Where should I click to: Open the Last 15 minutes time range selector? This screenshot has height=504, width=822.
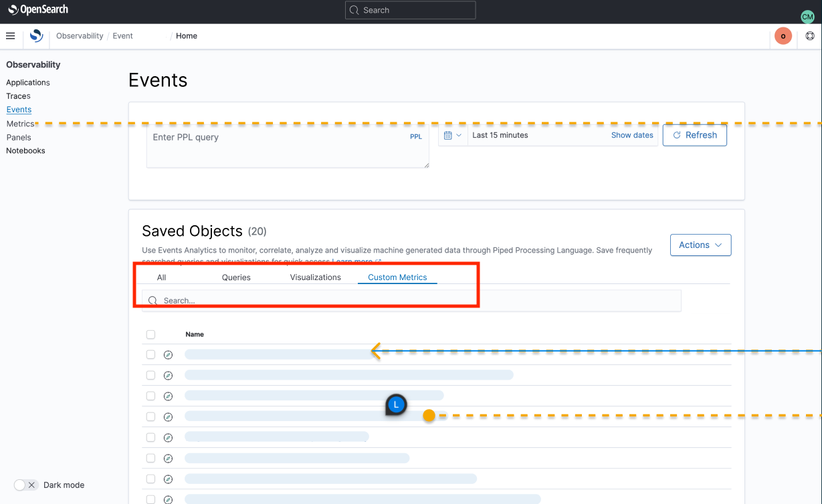pos(500,135)
